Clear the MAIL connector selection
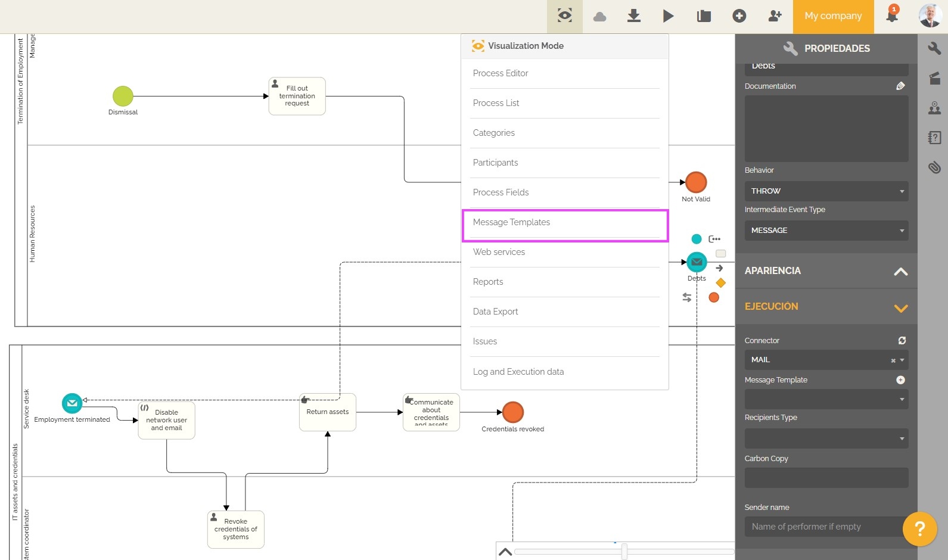The image size is (948, 560). click(x=893, y=360)
